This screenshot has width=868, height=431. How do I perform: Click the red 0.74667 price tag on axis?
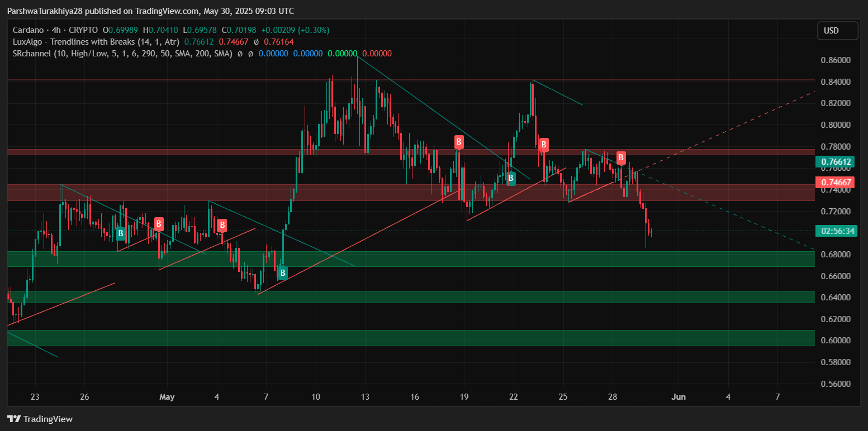(x=836, y=182)
